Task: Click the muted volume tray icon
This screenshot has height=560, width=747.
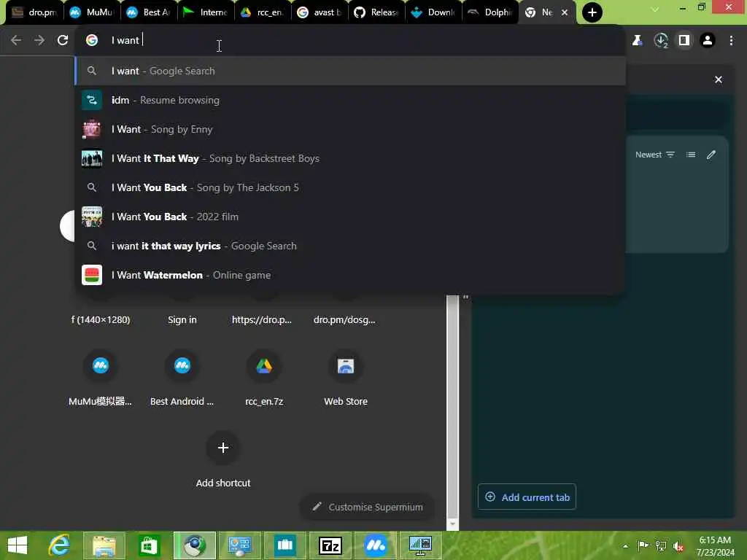Action: [x=678, y=546]
